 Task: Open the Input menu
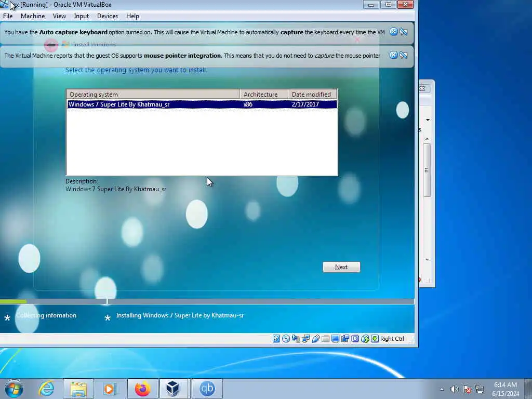82,16
